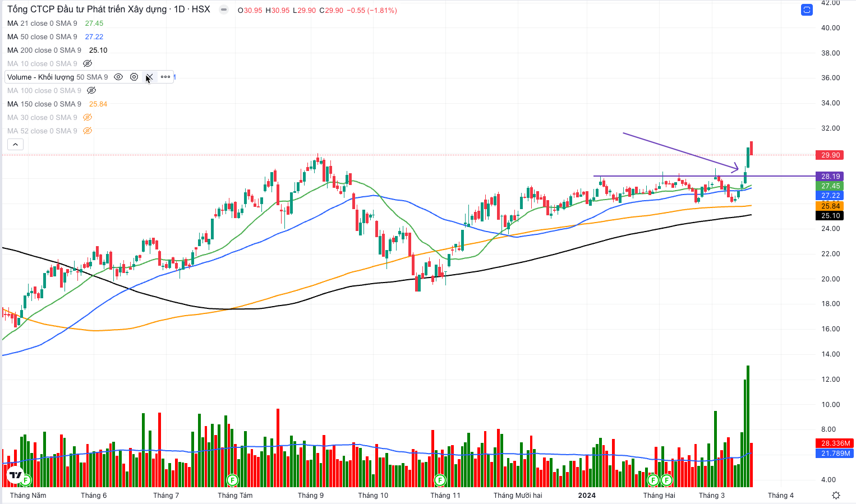The height and width of the screenshot is (504, 856).
Task: Open the F event marker above Tháng 11
Action: [440, 480]
